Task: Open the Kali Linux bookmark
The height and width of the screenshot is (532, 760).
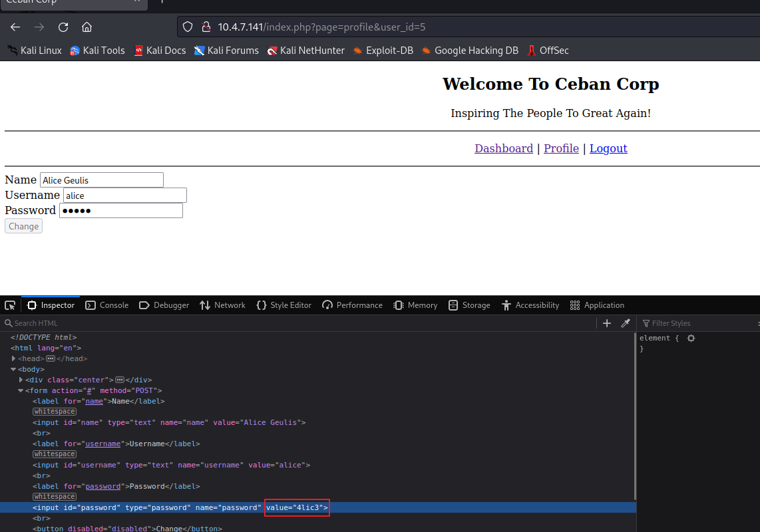Action: pos(35,51)
